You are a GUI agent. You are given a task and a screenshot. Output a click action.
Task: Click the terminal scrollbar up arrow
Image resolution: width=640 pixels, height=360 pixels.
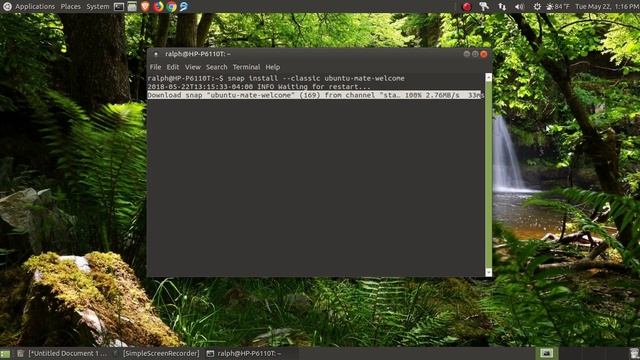pos(489,77)
